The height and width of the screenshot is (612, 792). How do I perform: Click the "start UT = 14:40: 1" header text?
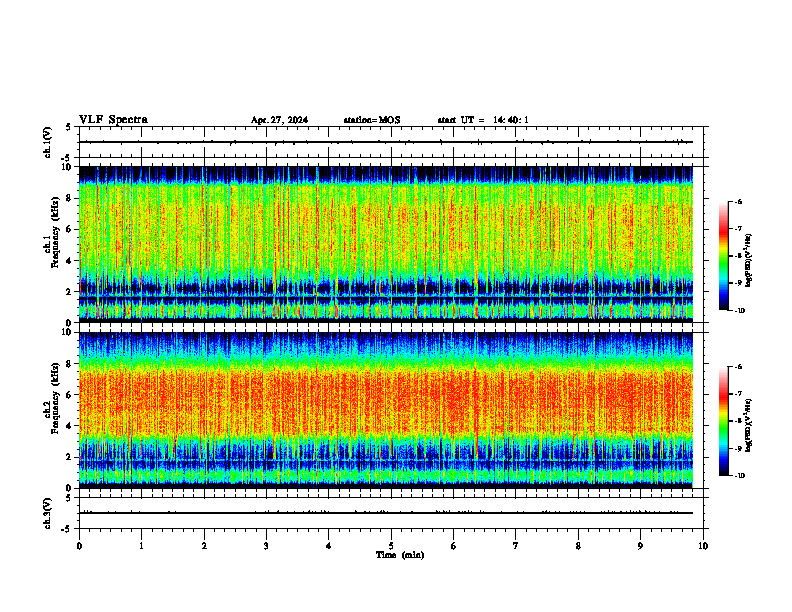483,120
